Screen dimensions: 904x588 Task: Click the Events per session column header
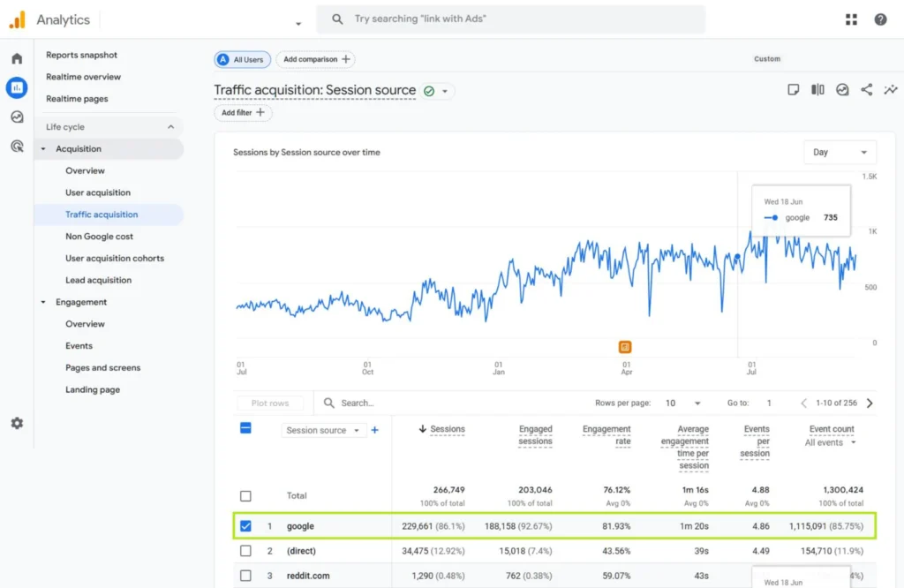point(756,441)
